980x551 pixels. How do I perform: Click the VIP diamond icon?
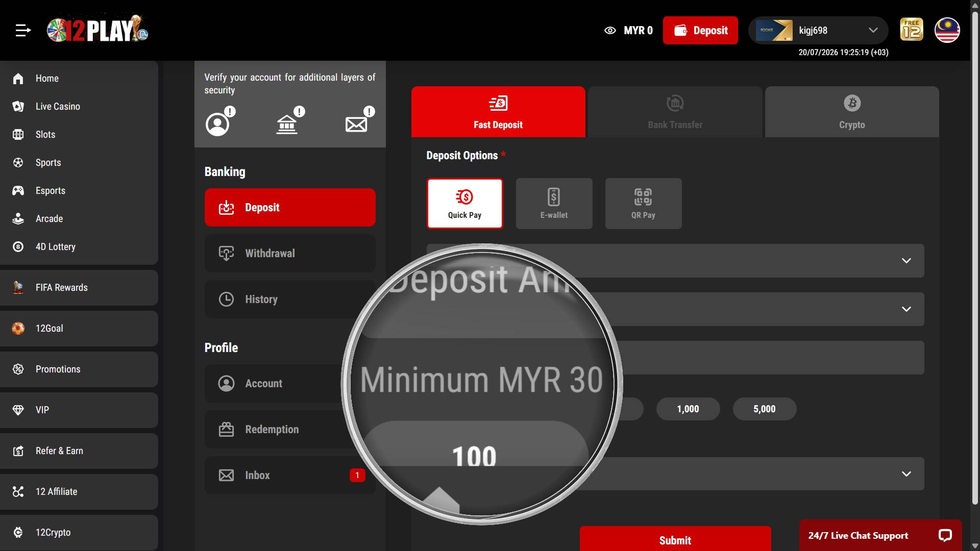[x=18, y=410]
